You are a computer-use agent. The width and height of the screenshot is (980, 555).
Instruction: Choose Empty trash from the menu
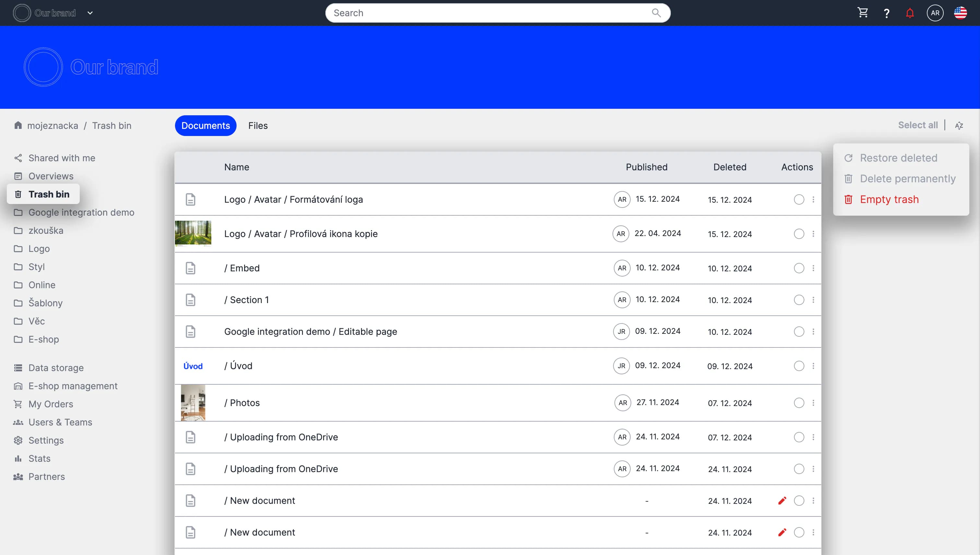pyautogui.click(x=889, y=199)
